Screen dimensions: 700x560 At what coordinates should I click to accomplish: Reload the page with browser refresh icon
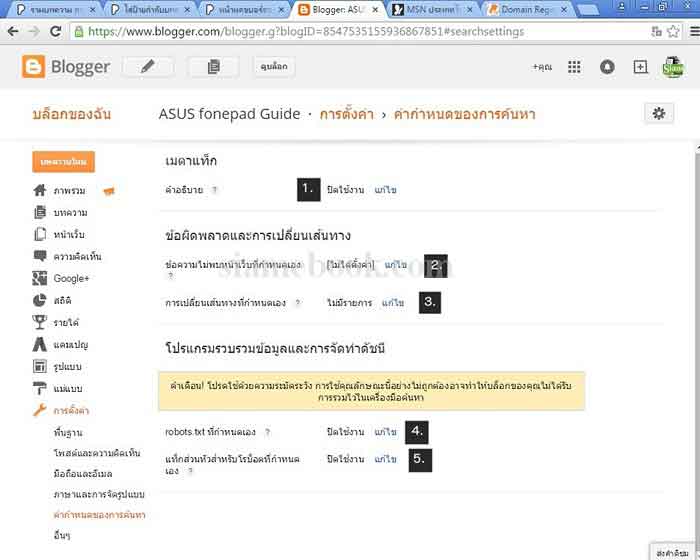55,31
